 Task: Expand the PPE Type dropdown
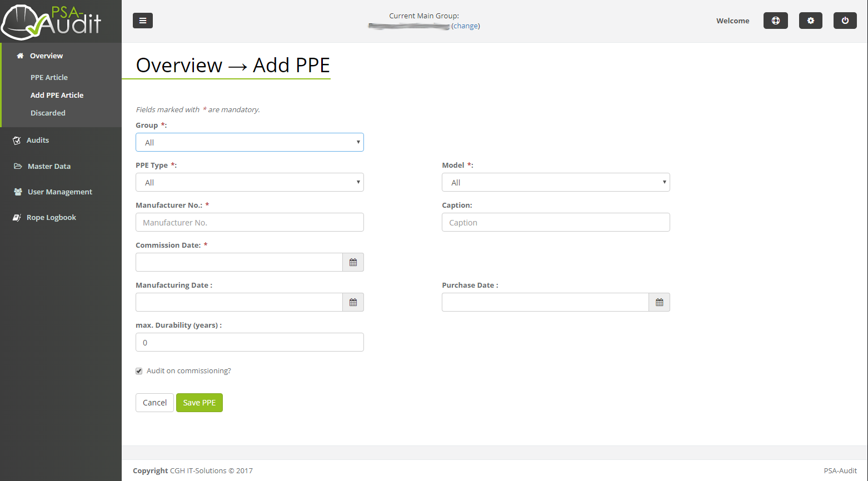click(250, 182)
